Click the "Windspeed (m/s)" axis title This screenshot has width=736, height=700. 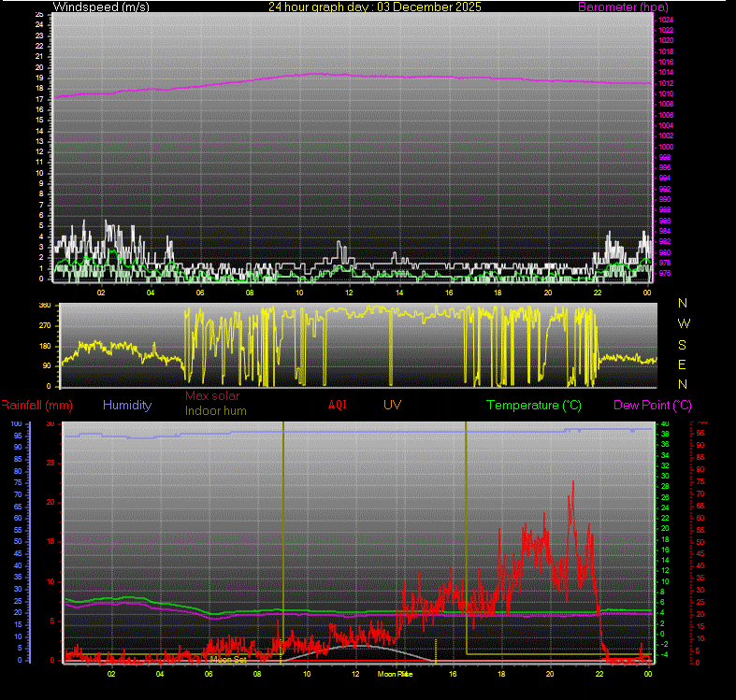[x=101, y=7]
